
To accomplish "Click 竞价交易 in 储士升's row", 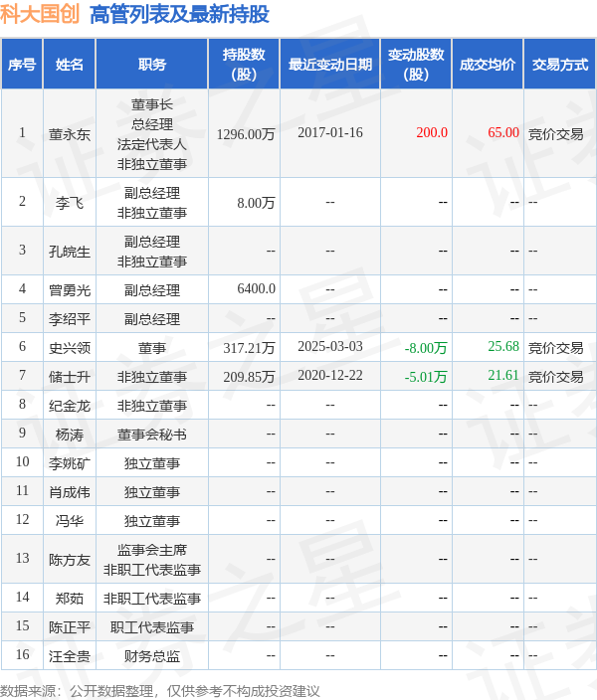I will click(x=556, y=377).
